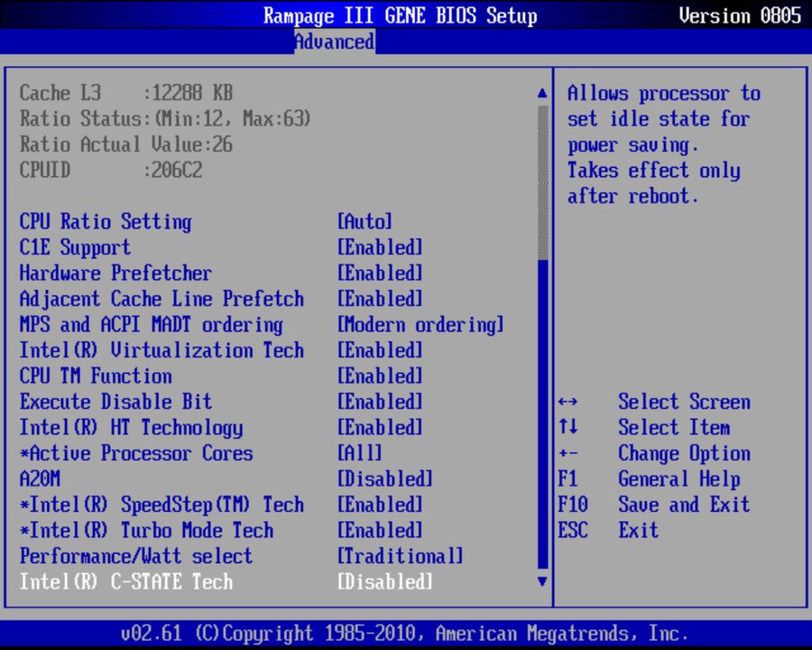Click the Select Item label

[x=674, y=428]
